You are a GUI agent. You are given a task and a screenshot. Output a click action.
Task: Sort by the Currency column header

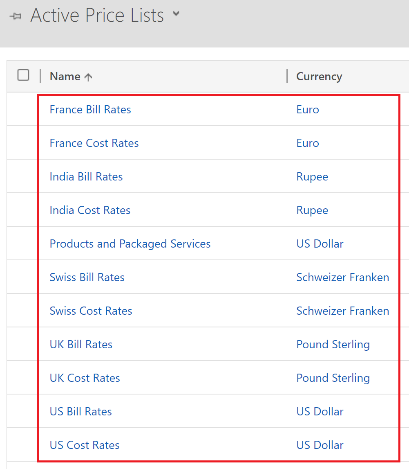point(319,76)
